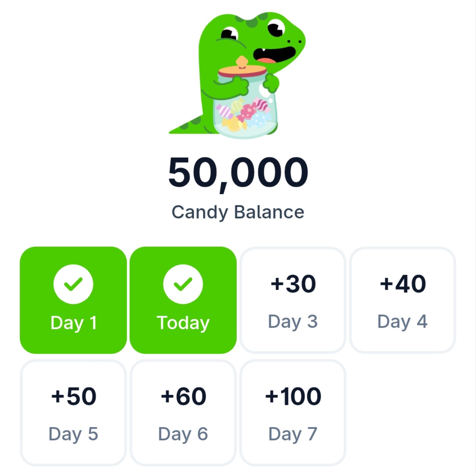Pick the Day 6 label

point(183,434)
